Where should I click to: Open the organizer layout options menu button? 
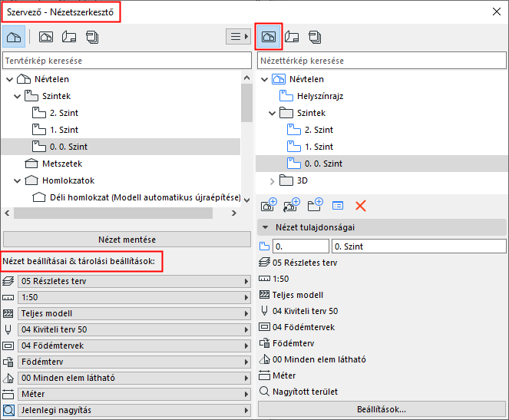click(238, 36)
